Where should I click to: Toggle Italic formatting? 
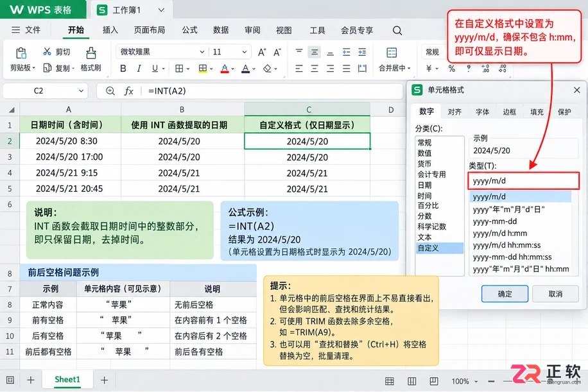click(x=139, y=68)
